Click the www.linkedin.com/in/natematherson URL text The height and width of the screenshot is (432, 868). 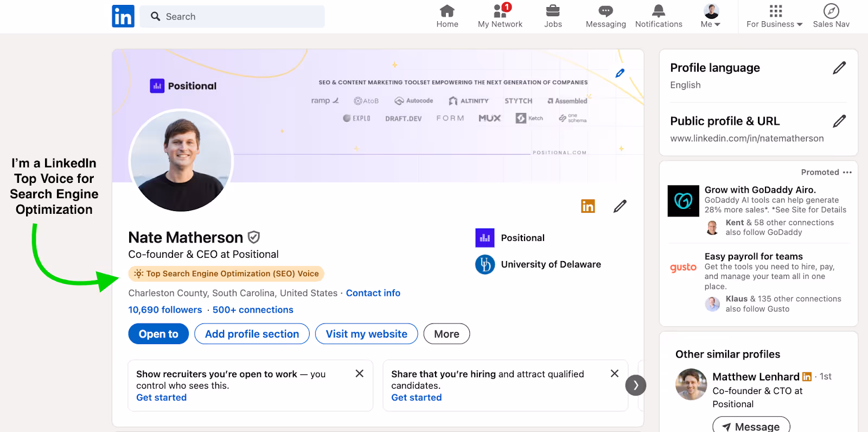pos(747,138)
